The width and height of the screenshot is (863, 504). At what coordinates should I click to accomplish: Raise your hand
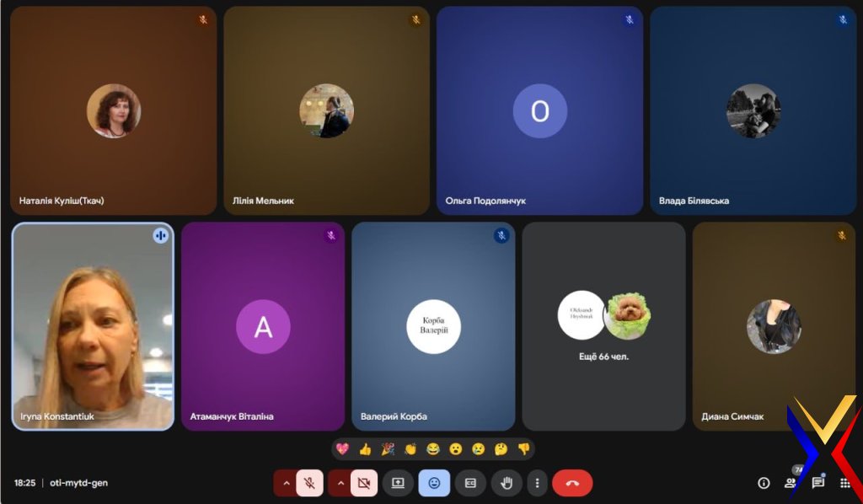pyautogui.click(x=507, y=483)
